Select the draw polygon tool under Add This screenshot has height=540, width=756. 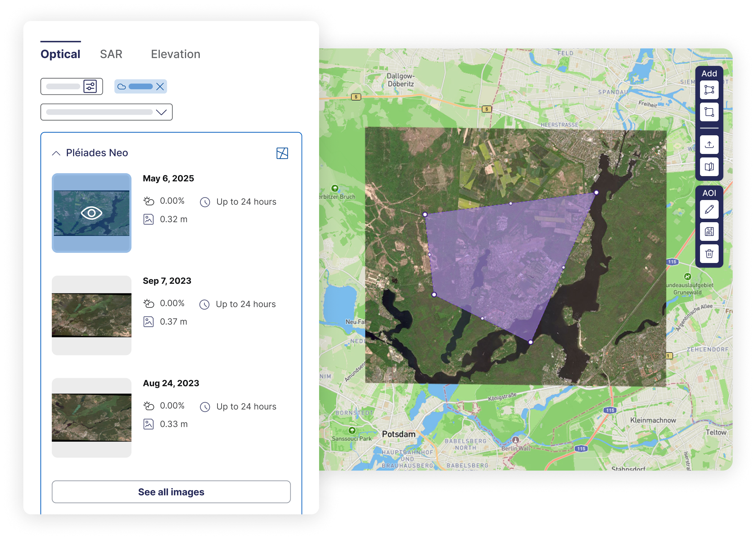[709, 90]
